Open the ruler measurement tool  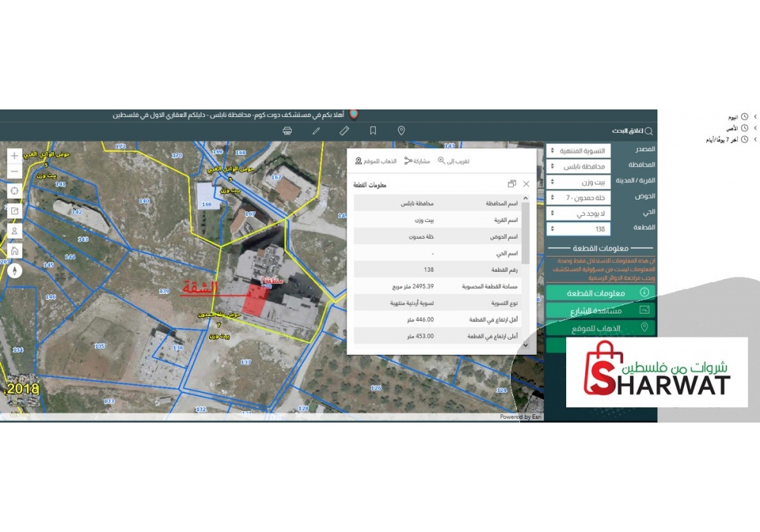pyautogui.click(x=344, y=131)
